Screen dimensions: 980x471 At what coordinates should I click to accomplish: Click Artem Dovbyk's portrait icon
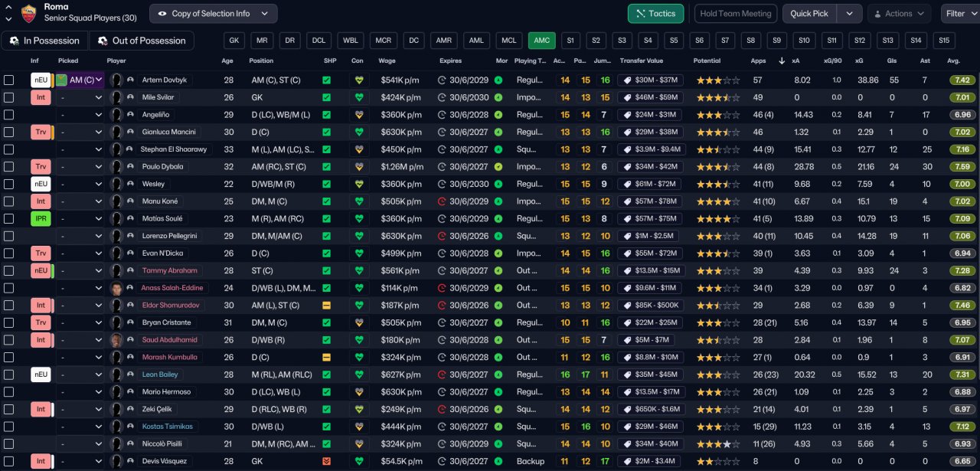click(116, 80)
